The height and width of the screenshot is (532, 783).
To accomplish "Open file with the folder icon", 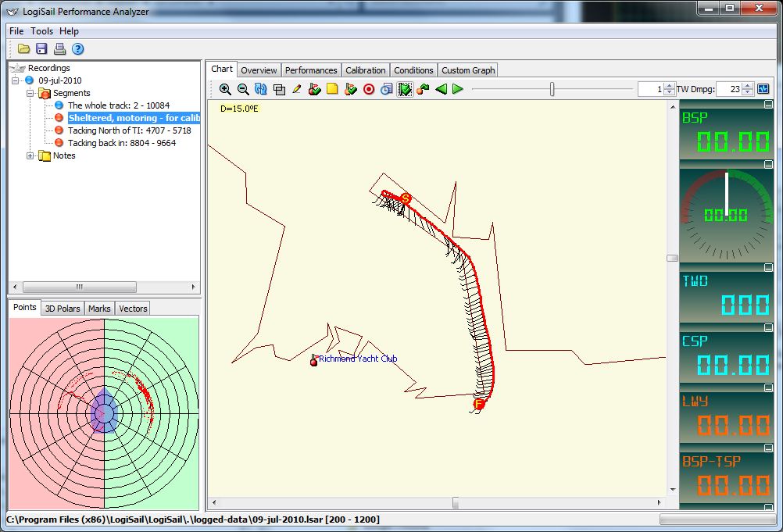I will click(24, 49).
